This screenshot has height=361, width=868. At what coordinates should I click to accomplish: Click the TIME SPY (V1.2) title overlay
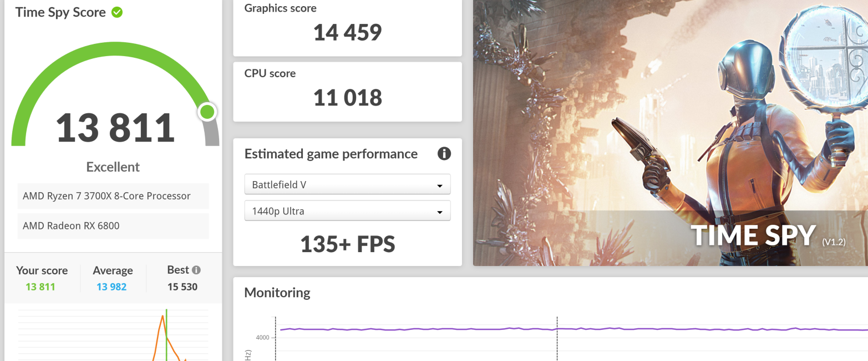[768, 235]
